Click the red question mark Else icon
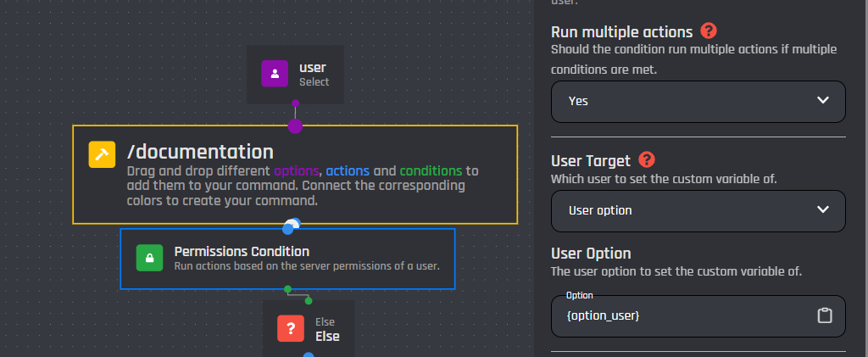868x357 pixels. tap(291, 328)
